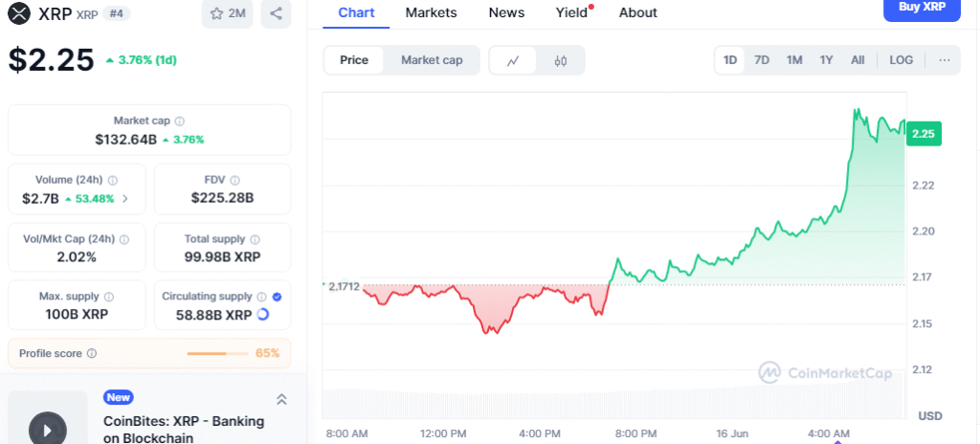Click the circulating supply progress ring

(x=263, y=315)
